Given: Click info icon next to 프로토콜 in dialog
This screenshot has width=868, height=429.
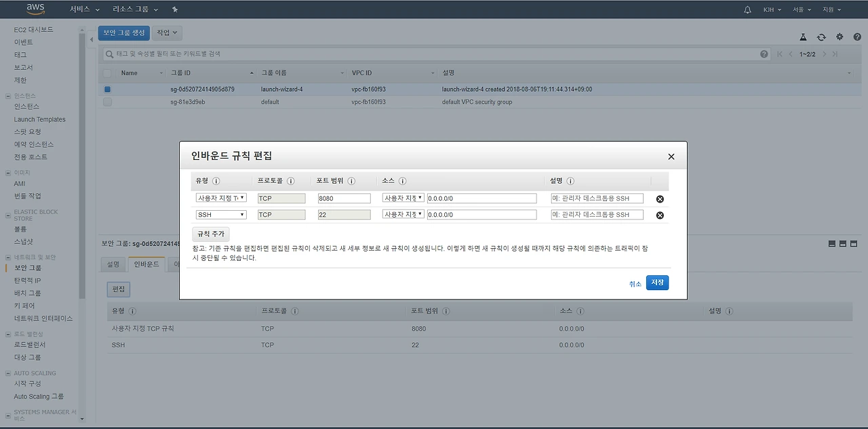Looking at the screenshot, I should coord(290,181).
